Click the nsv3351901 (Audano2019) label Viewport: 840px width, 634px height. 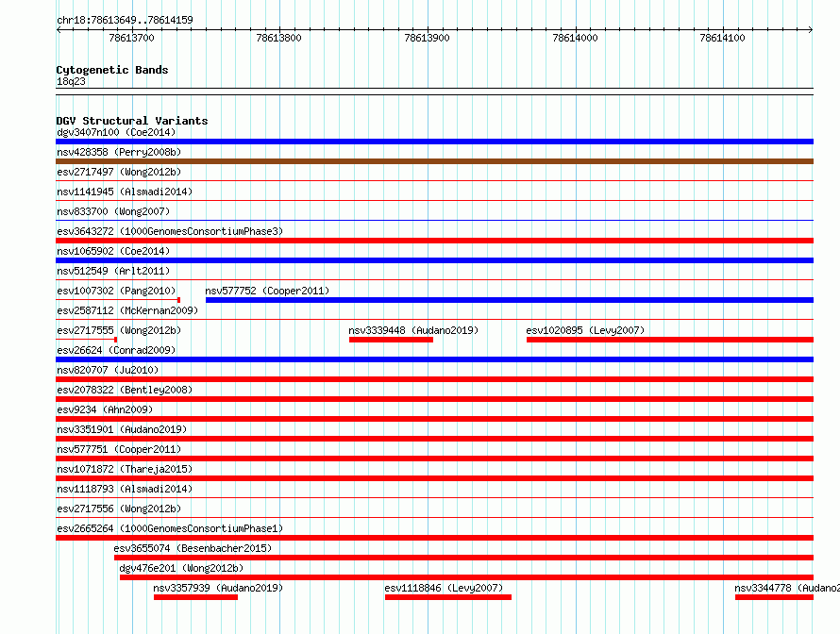(122, 429)
